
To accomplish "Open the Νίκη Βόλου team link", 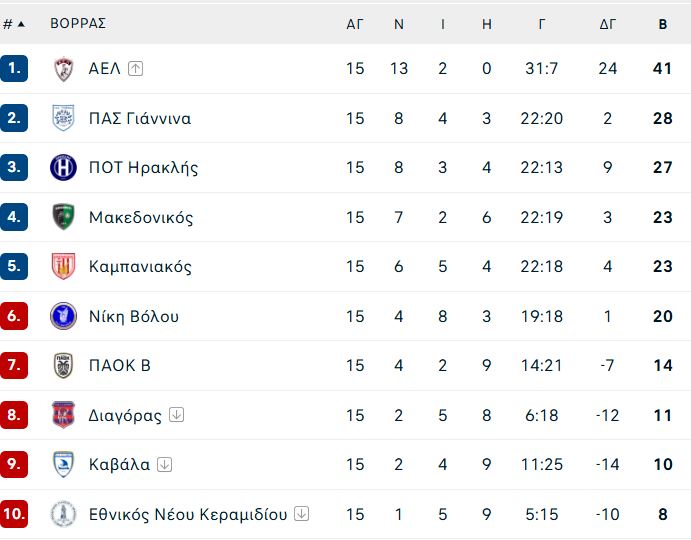I will 134,317.
